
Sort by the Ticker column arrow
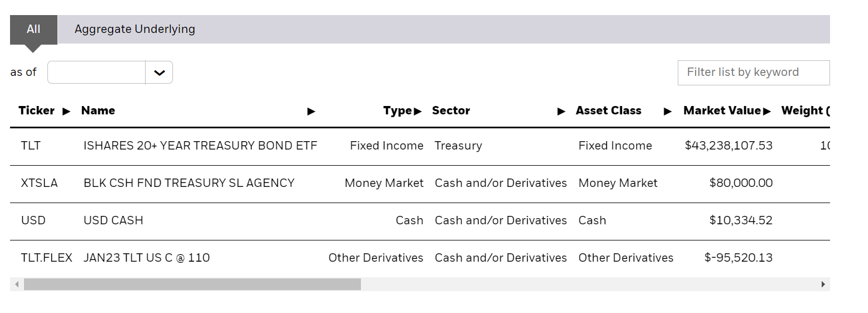[x=66, y=112]
